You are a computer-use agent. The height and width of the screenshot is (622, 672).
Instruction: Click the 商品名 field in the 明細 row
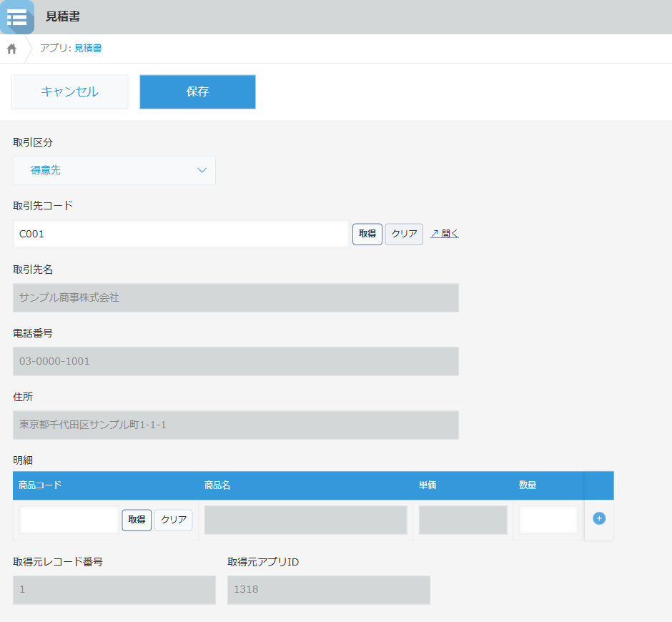click(305, 520)
